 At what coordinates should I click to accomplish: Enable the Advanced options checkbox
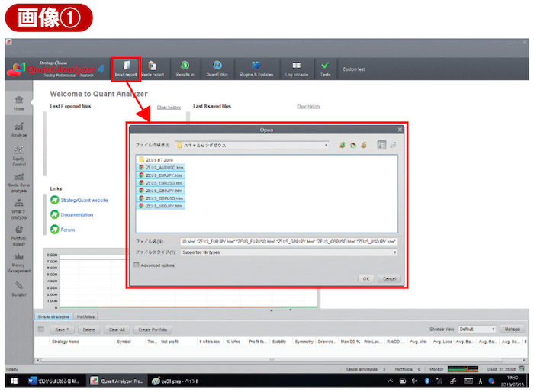137,265
